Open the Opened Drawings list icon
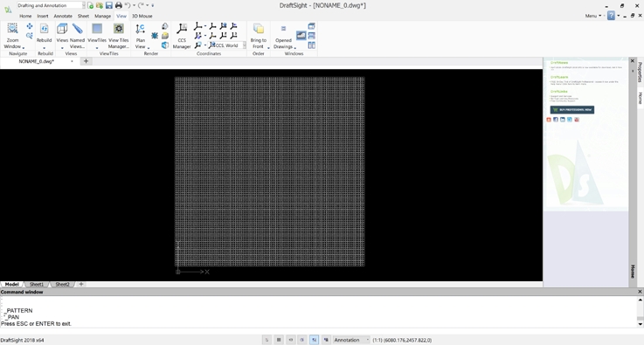The height and width of the screenshot is (345, 644). [283, 29]
